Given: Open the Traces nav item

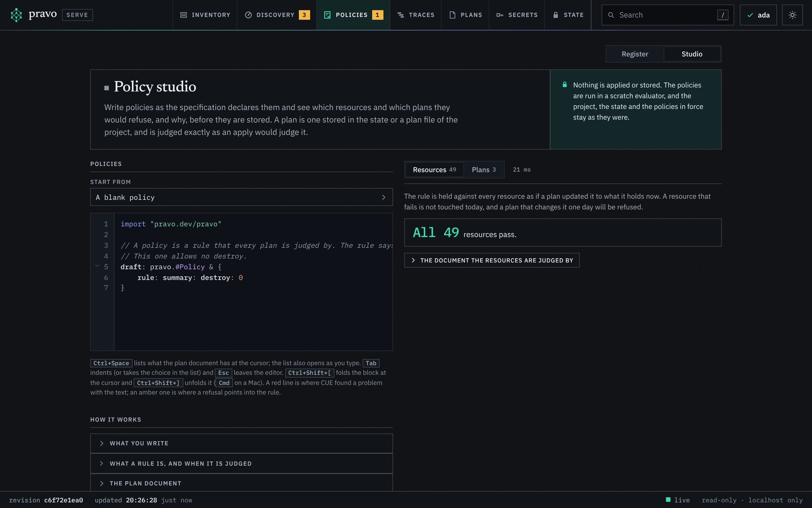Looking at the screenshot, I should [416, 15].
